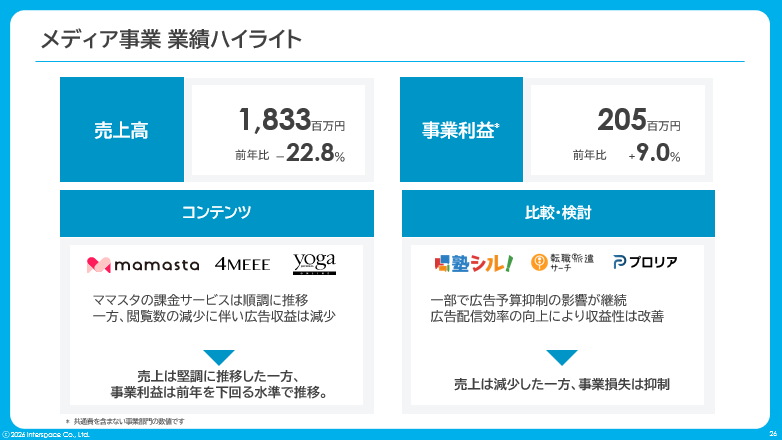
Task: Click the +9.0% year-over-year value
Action: (x=654, y=153)
